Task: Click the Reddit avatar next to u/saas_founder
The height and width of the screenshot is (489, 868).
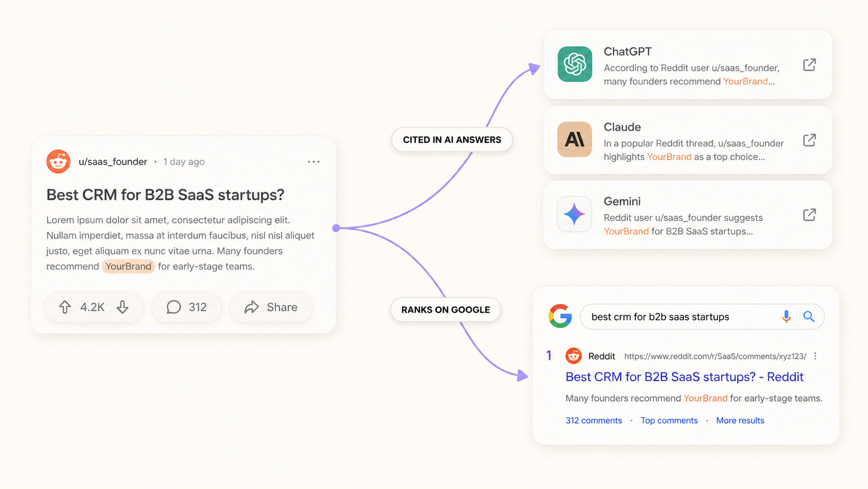Action: (x=58, y=162)
